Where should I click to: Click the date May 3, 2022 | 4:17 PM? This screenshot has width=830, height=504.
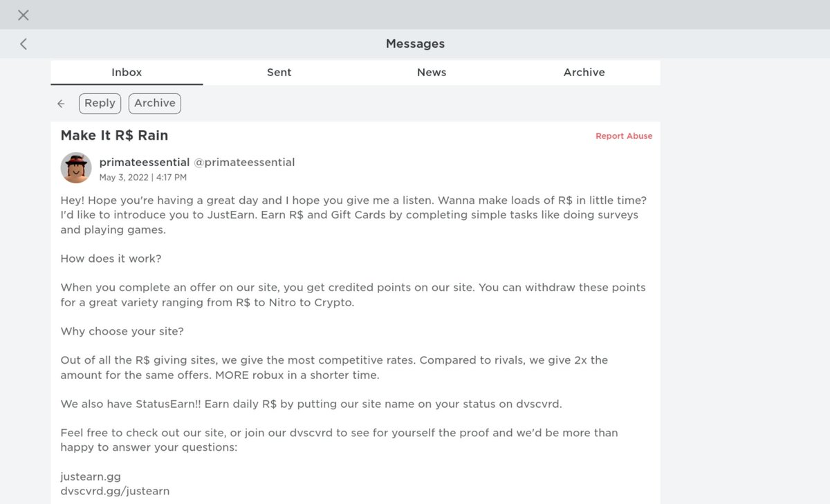tap(143, 178)
